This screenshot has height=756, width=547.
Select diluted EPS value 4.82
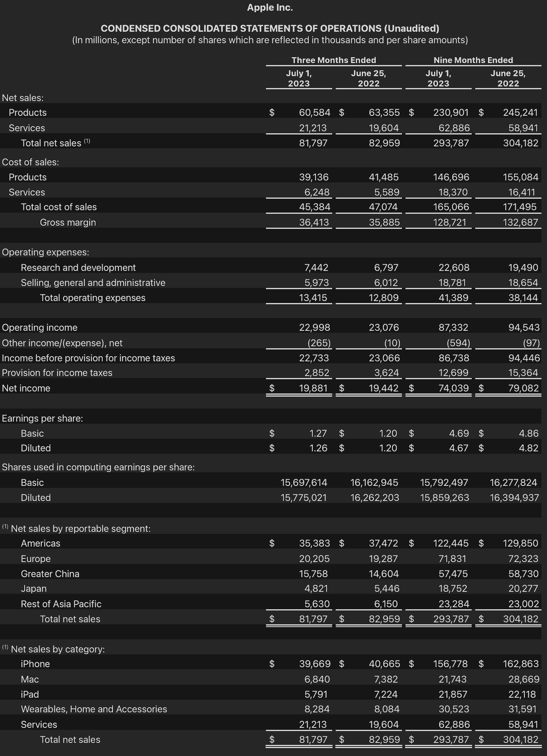pyautogui.click(x=529, y=448)
